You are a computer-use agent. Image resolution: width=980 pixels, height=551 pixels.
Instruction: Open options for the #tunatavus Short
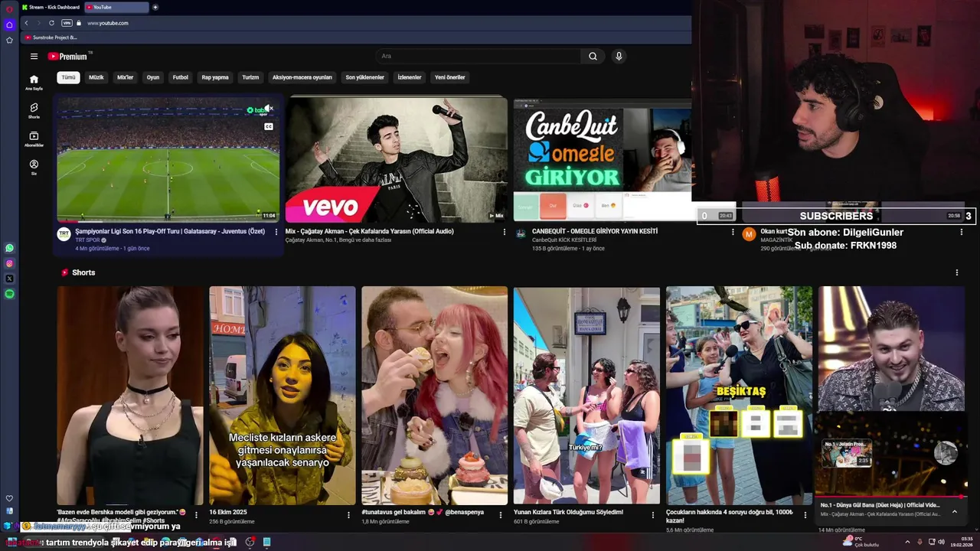pos(501,515)
